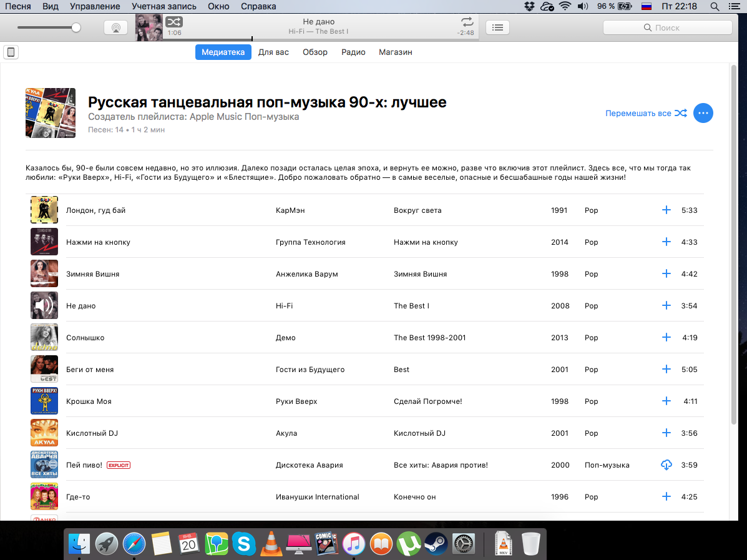Click artist Гости из Будущего
Screen dimensions: 747x560
point(310,370)
